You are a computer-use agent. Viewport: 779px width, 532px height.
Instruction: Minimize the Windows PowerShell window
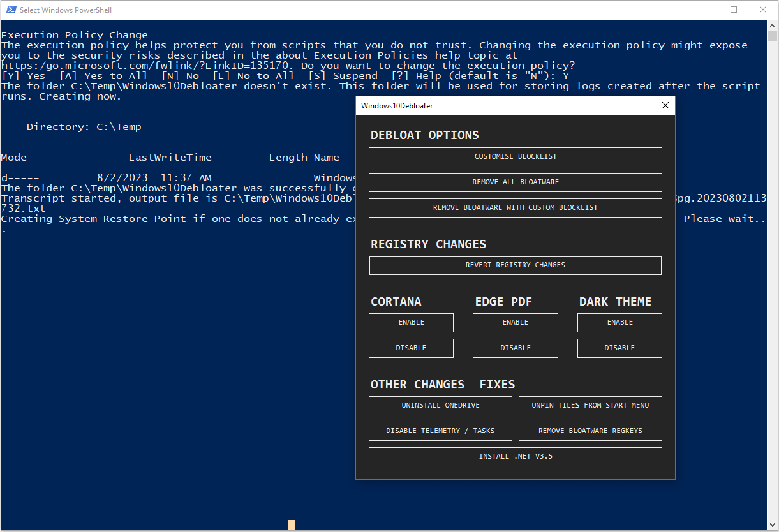[704, 10]
